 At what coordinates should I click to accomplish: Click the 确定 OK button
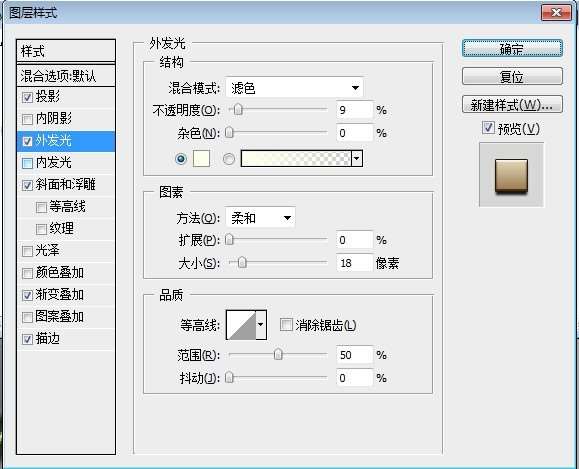[x=512, y=48]
